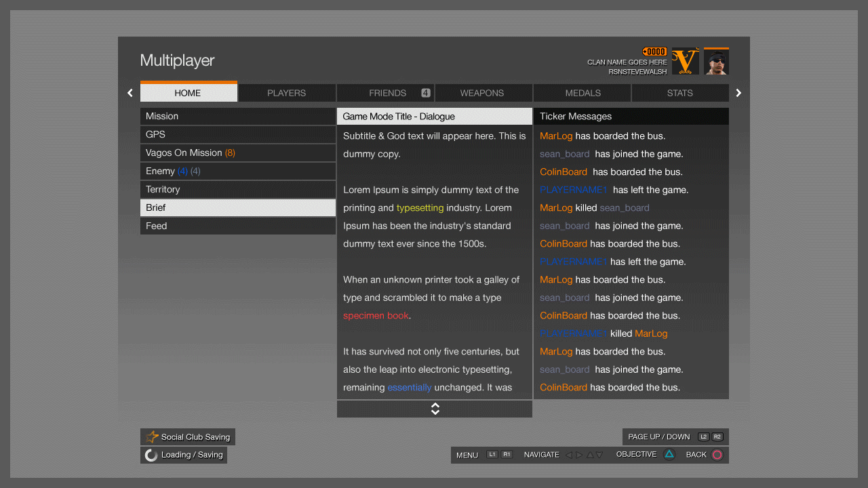Expand the dialogue scroll up/down chevrons

[435, 409]
